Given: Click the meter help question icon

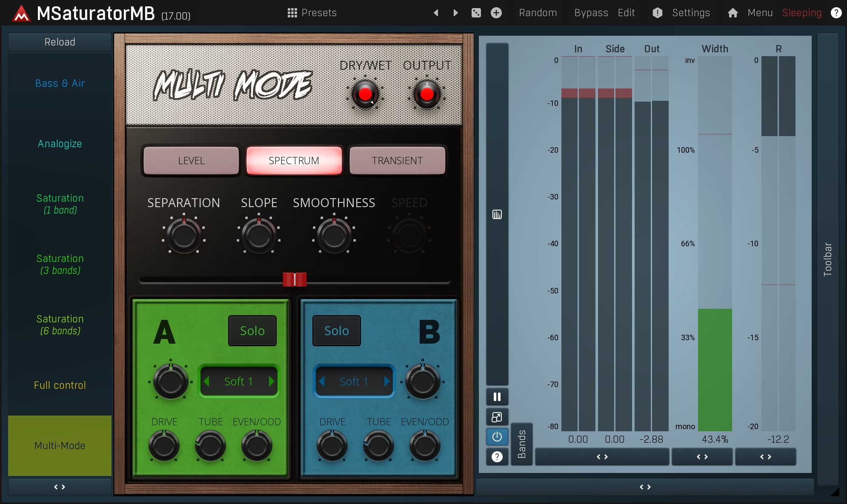Looking at the screenshot, I should tap(497, 457).
